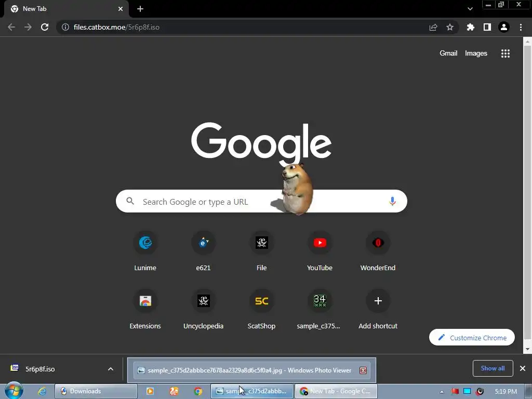The width and height of the screenshot is (532, 399).
Task: Click the Google search box
Action: coord(262,201)
